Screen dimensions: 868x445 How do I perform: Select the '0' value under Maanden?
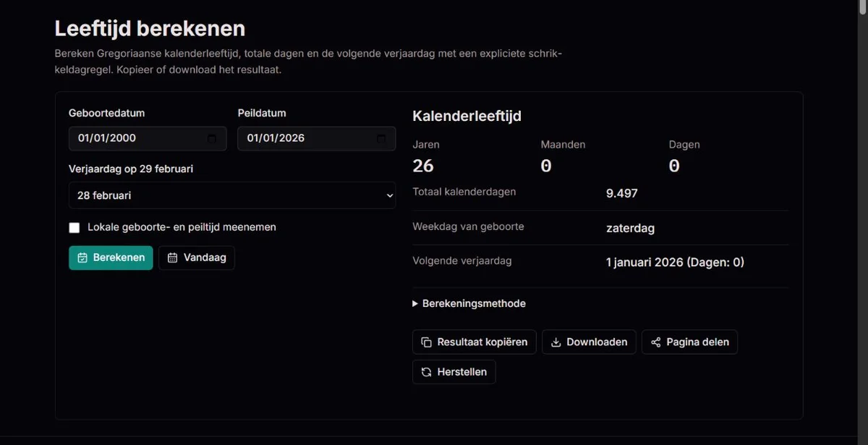[x=546, y=166]
